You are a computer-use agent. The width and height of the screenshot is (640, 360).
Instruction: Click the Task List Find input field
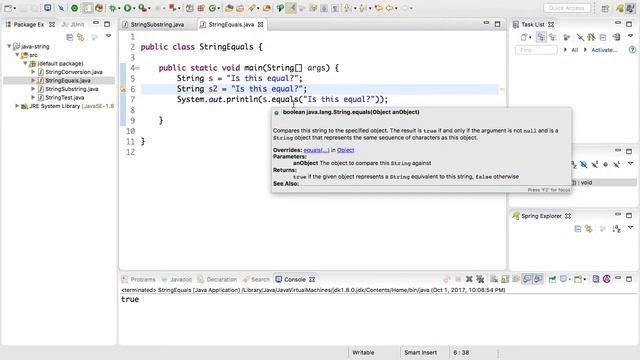click(536, 50)
